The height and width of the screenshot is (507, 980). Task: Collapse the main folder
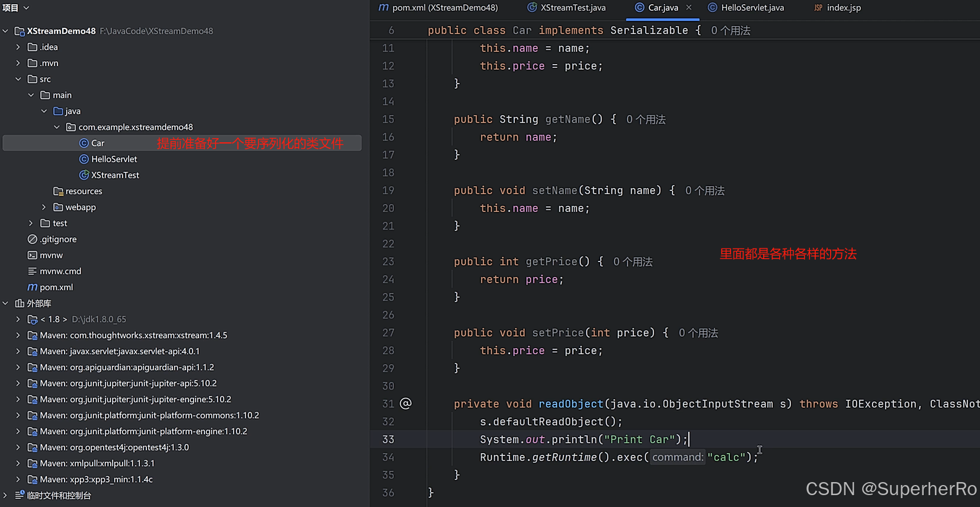pos(31,95)
